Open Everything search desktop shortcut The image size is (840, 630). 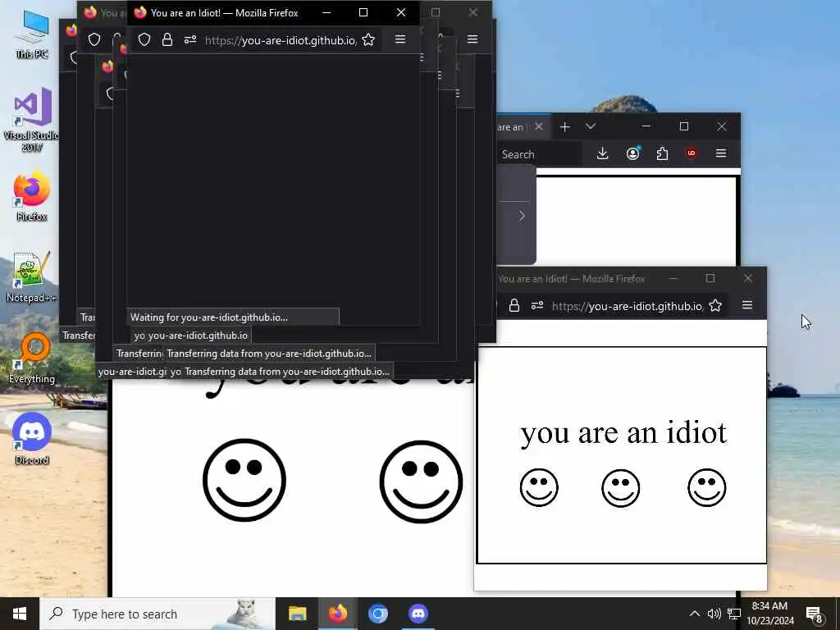(32, 358)
